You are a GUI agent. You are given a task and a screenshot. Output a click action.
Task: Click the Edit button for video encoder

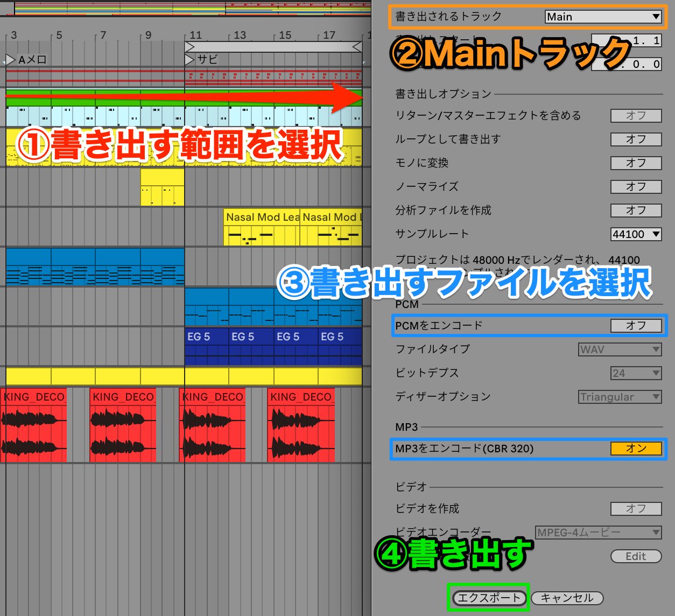pos(636,556)
